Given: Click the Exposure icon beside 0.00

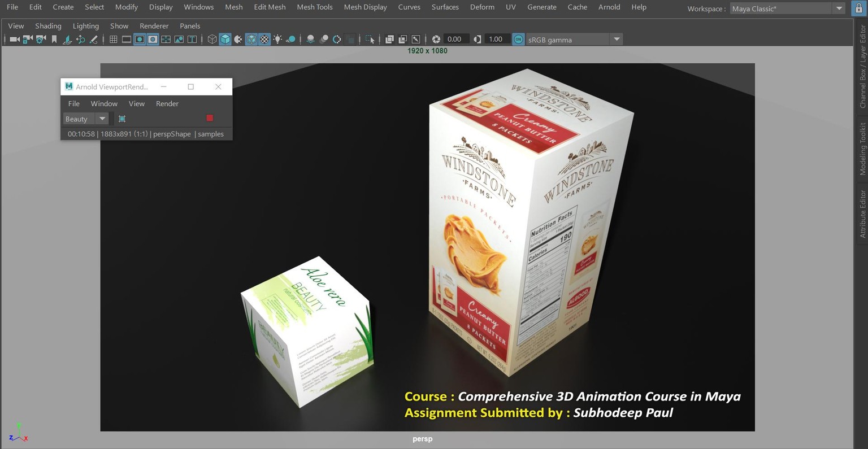Looking at the screenshot, I should pos(436,39).
